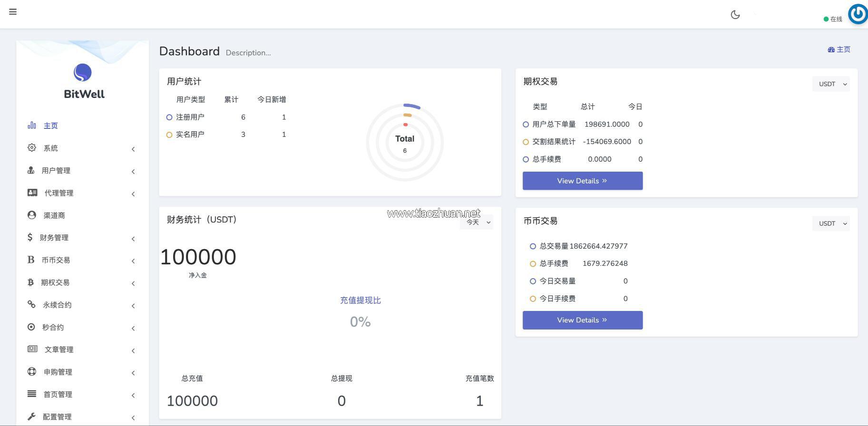Open the 期权交易 USDT currency dropdown

pos(831,84)
